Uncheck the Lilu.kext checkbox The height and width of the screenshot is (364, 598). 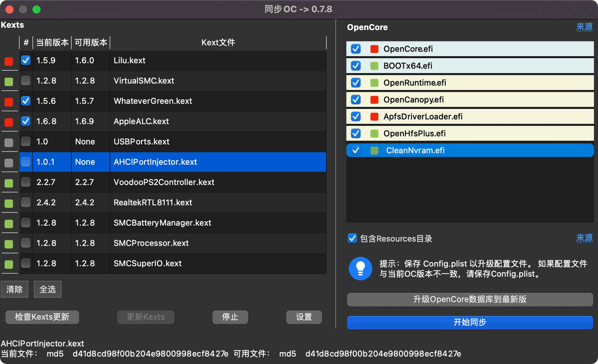click(26, 60)
